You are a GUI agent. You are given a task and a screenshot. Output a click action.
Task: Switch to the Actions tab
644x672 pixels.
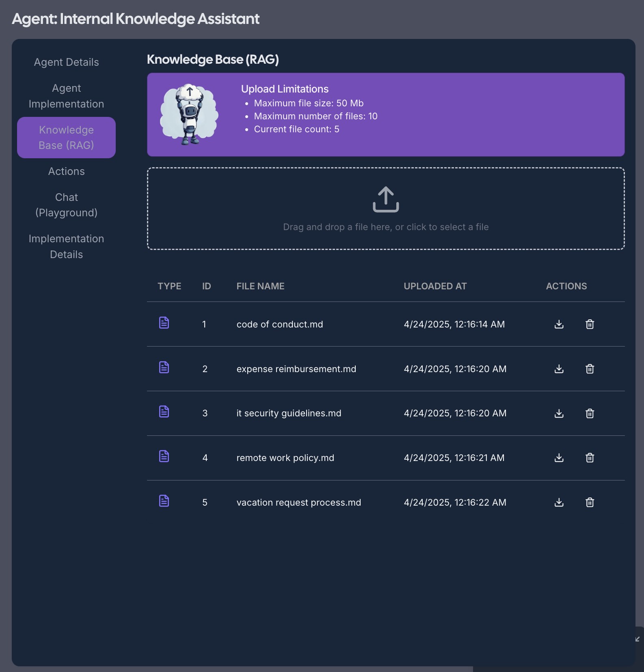tap(66, 171)
